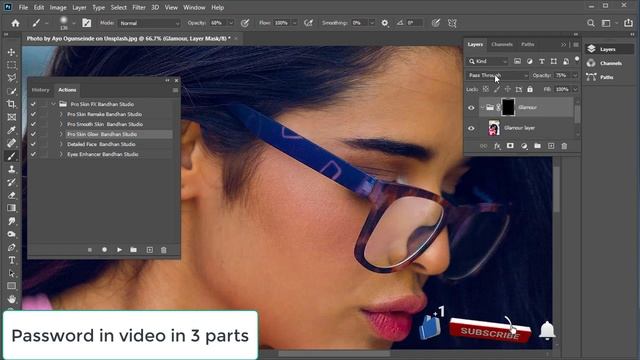This screenshot has width=640, height=360.
Task: Toggle Pro Smooth Skin action checkmark
Action: [33, 124]
